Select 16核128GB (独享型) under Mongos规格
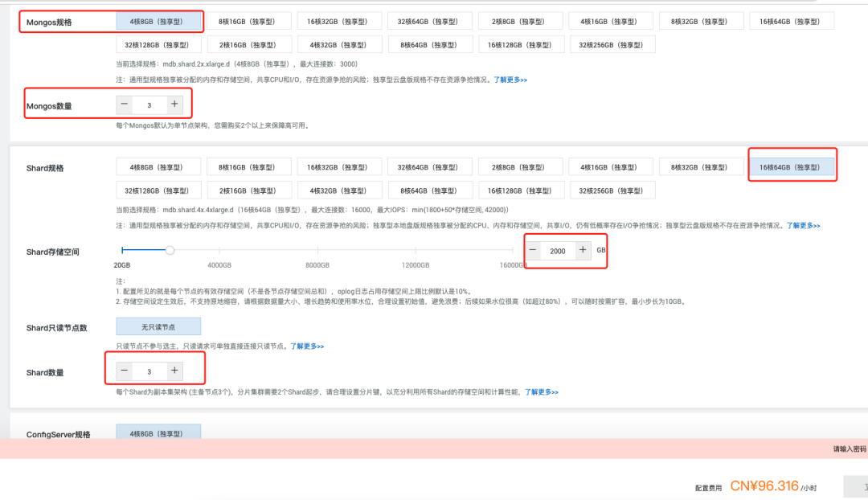 point(520,45)
